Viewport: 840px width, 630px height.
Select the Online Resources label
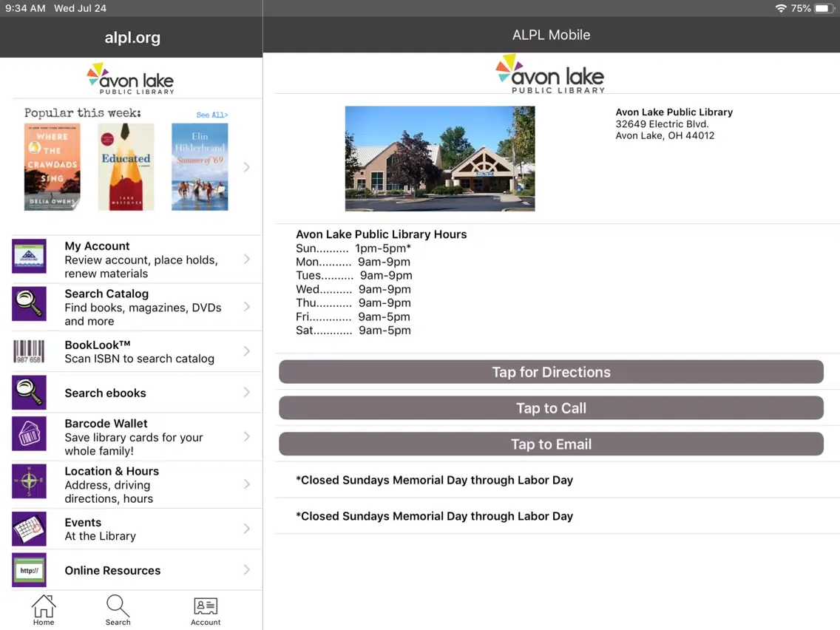112,570
